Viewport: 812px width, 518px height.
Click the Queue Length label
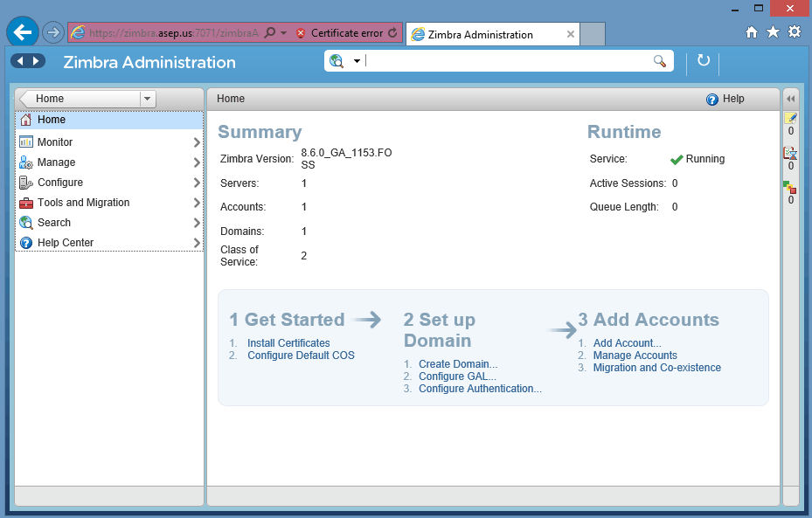click(624, 207)
